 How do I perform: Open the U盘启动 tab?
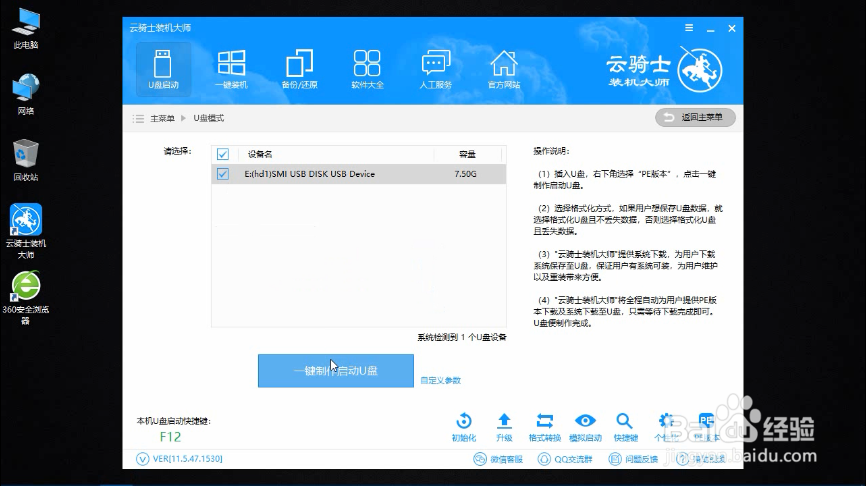click(x=163, y=69)
